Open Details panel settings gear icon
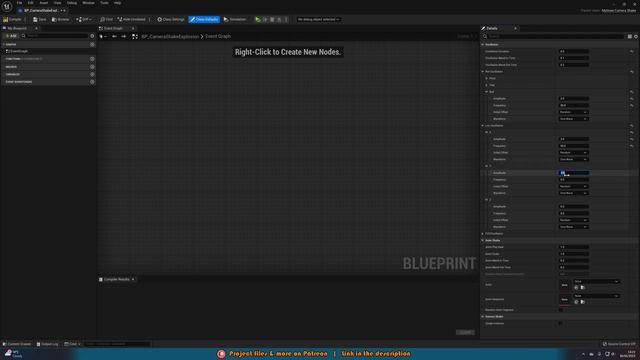 [636, 36]
